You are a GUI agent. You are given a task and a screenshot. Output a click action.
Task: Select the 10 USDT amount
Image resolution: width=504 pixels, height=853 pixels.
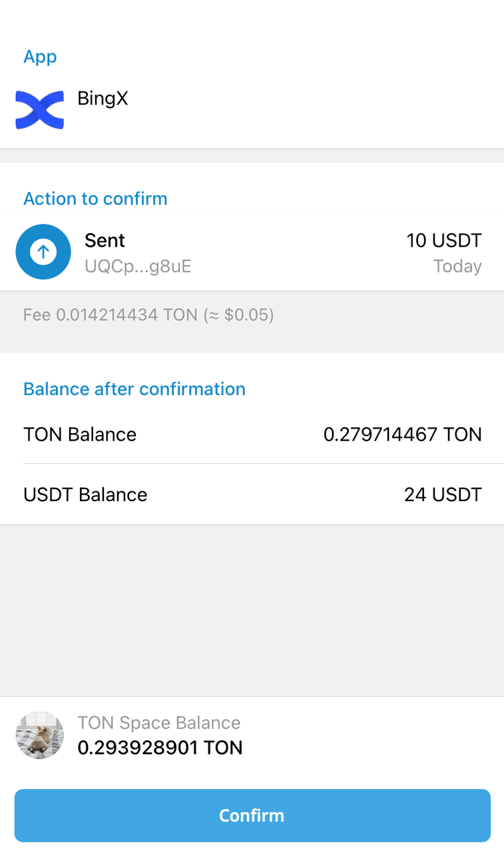click(444, 241)
